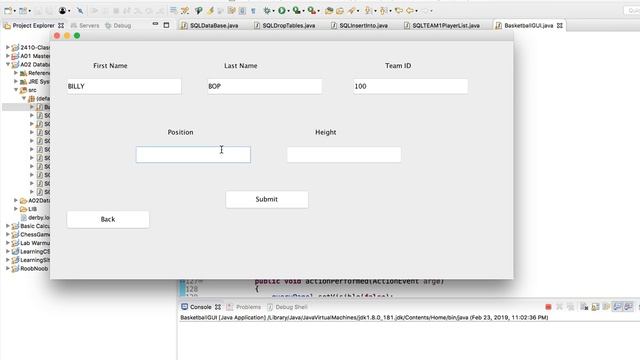Click the 'Position' label text
Image resolution: width=640 pixels, height=360 pixels.
[x=180, y=132]
